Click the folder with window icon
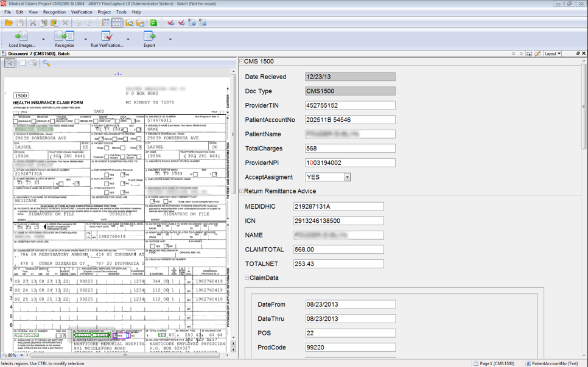Screen dimensions: 588x367 140,23
